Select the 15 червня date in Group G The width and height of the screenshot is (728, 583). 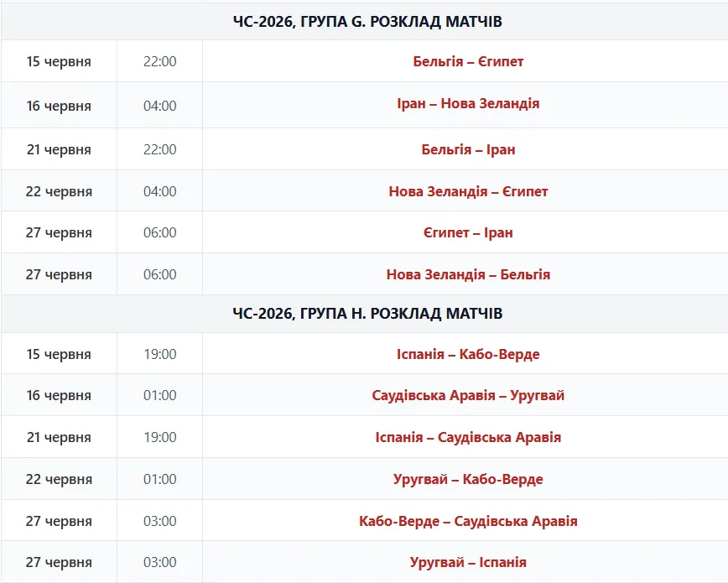click(59, 61)
